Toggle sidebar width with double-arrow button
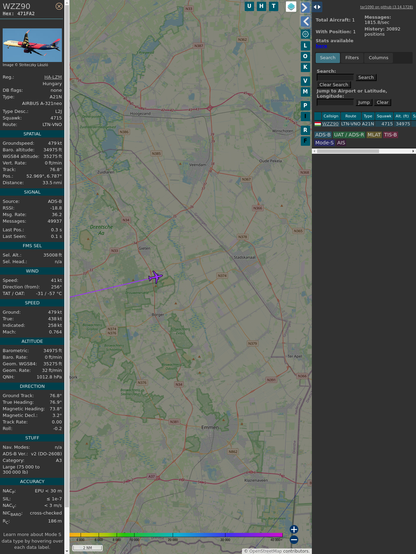Image resolution: width=416 pixels, height=554 pixels. pyautogui.click(x=317, y=7)
